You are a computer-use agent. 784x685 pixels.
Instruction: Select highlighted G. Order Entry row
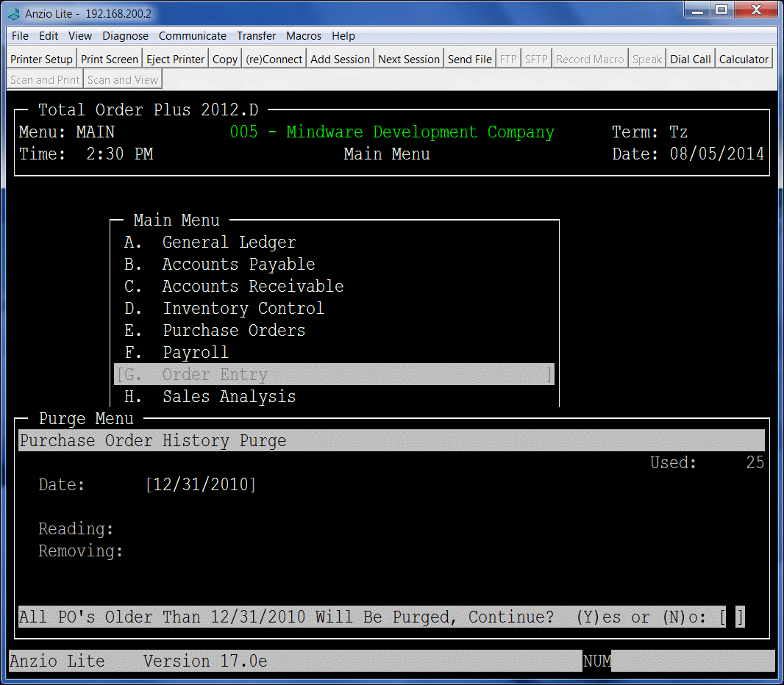click(334, 374)
